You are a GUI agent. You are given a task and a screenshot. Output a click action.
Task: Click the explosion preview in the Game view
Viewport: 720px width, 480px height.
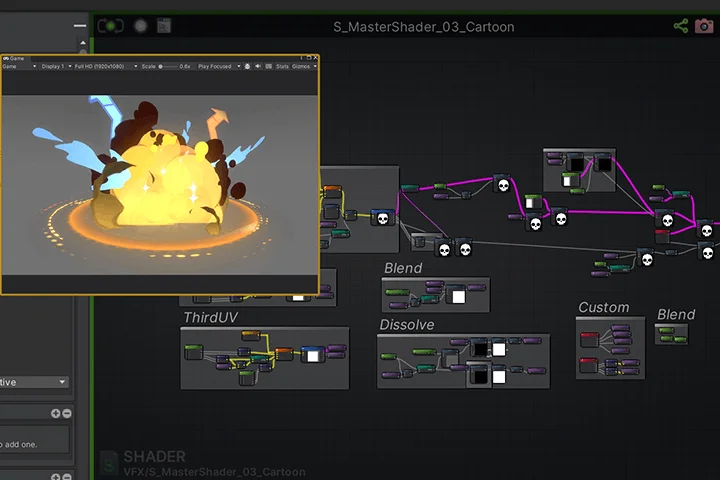[x=160, y=185]
